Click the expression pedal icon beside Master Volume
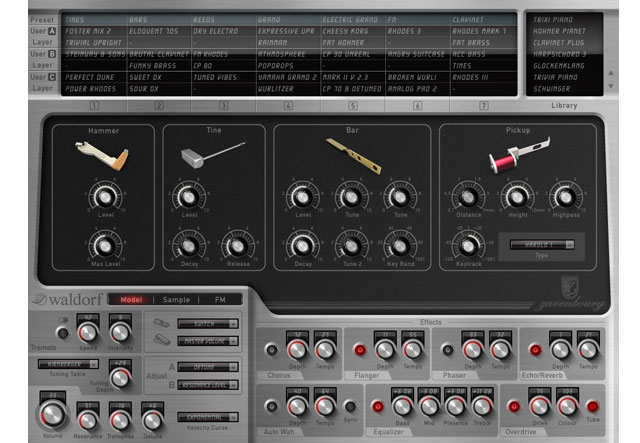The width and height of the screenshot is (640, 443). pos(161,340)
